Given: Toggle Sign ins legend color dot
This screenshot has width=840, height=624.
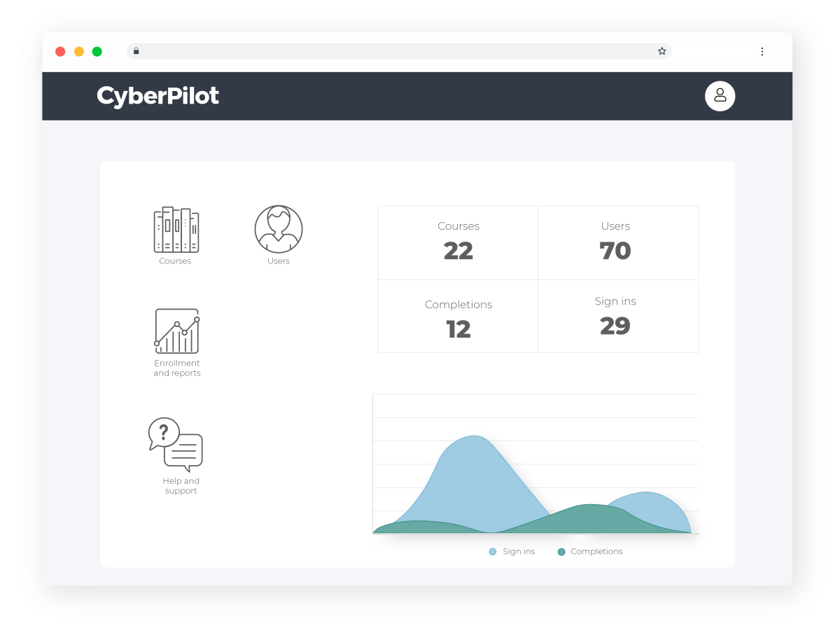Looking at the screenshot, I should 493,552.
